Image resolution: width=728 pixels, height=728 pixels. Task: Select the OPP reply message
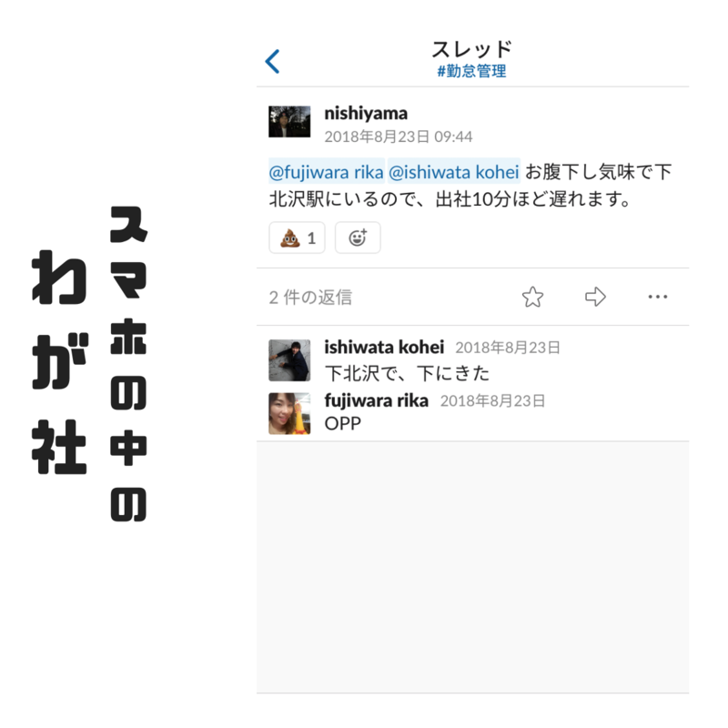click(x=343, y=423)
